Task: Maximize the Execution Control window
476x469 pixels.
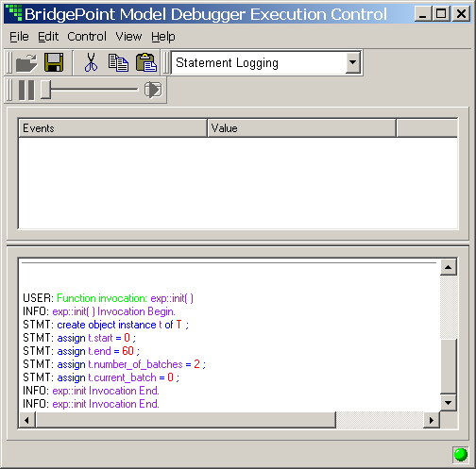Action: coord(441,14)
